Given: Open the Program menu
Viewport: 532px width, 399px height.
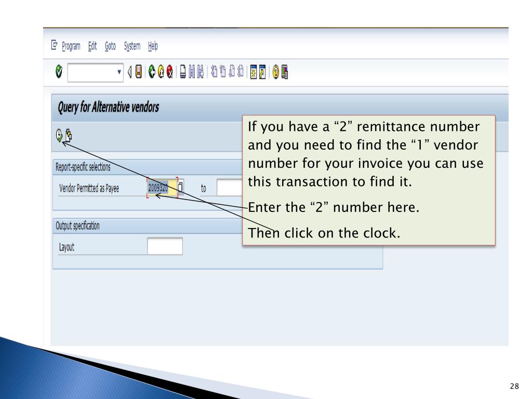Looking at the screenshot, I should coord(71,46).
